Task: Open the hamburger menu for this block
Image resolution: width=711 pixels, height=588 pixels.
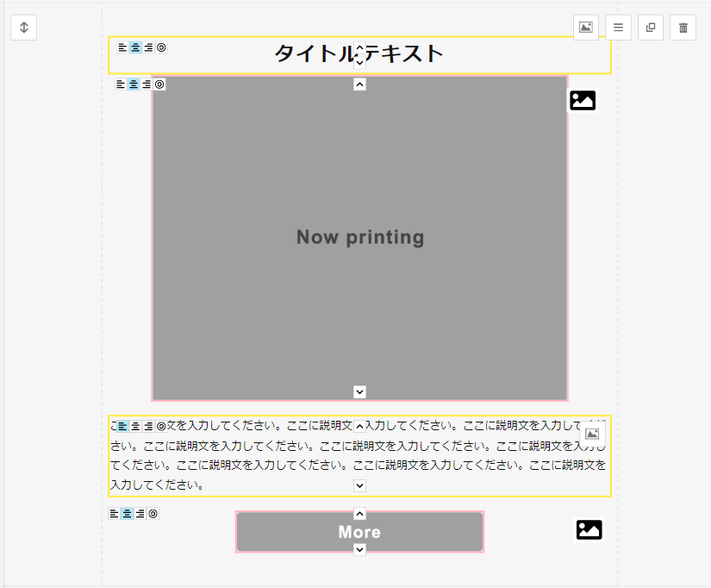Action: [x=618, y=28]
